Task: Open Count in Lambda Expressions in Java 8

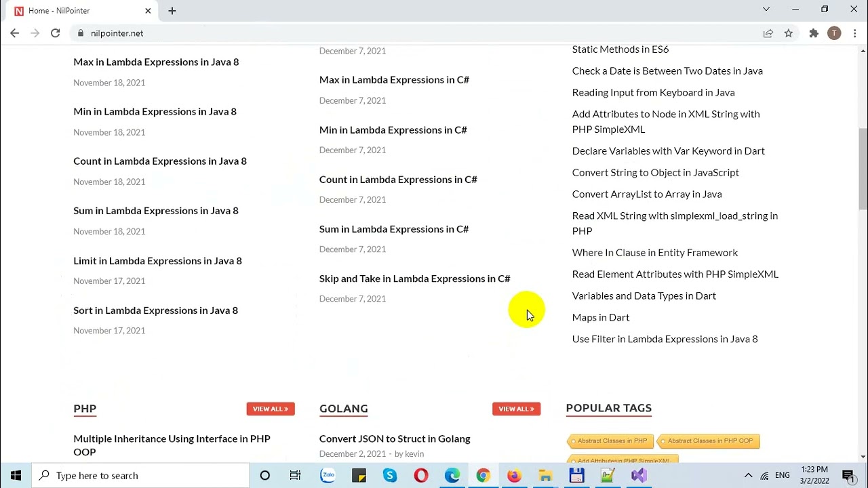Action: (x=160, y=161)
